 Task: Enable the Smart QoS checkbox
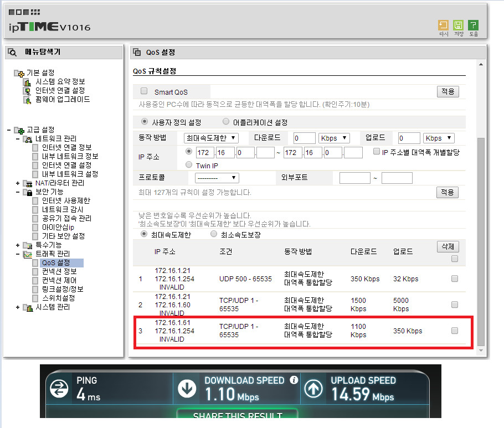pos(144,91)
